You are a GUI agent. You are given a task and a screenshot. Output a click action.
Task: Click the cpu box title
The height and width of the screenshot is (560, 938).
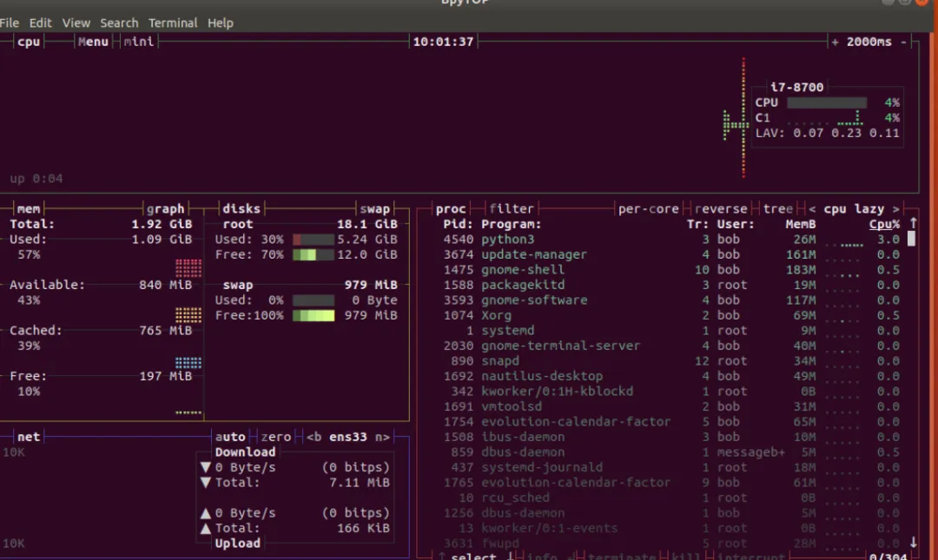click(29, 42)
